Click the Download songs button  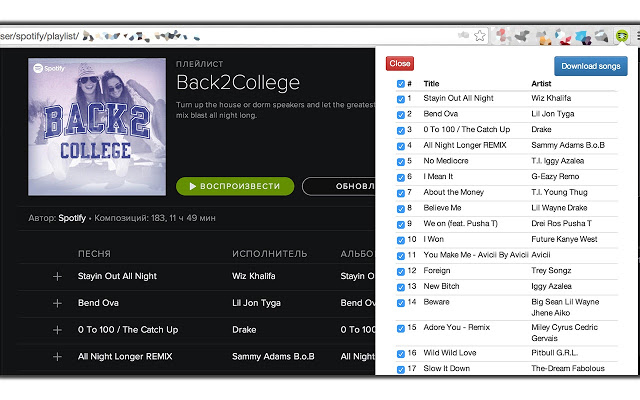click(x=590, y=66)
